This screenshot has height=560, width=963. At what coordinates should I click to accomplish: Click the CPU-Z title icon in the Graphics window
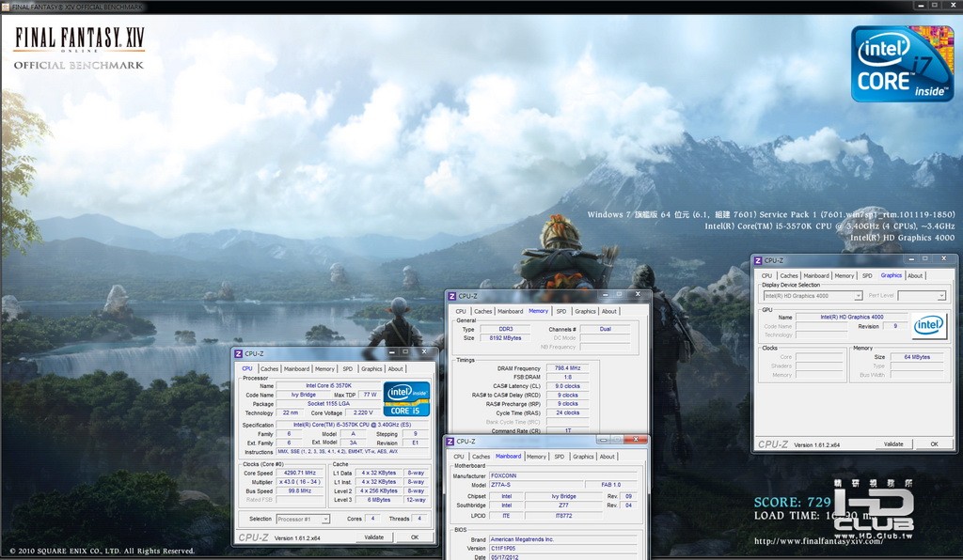coord(758,260)
